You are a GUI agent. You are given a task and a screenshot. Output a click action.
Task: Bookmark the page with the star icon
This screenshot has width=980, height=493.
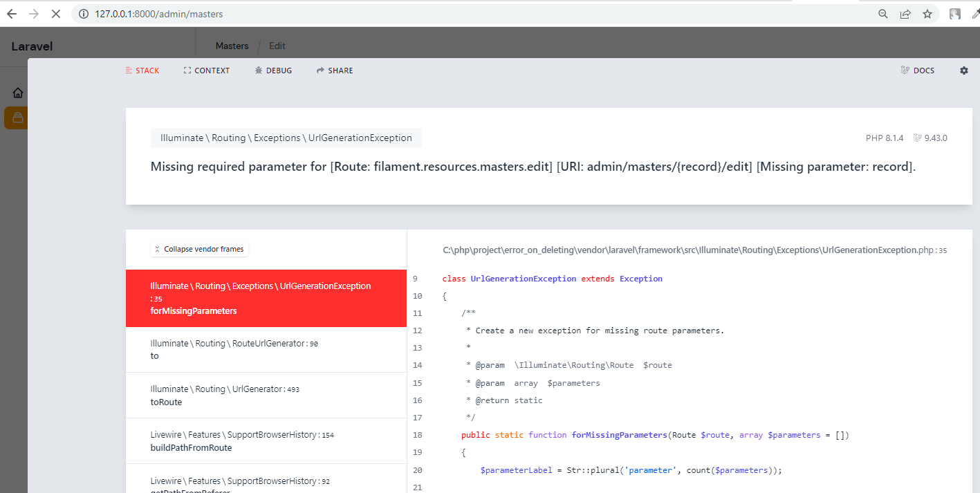pos(927,13)
